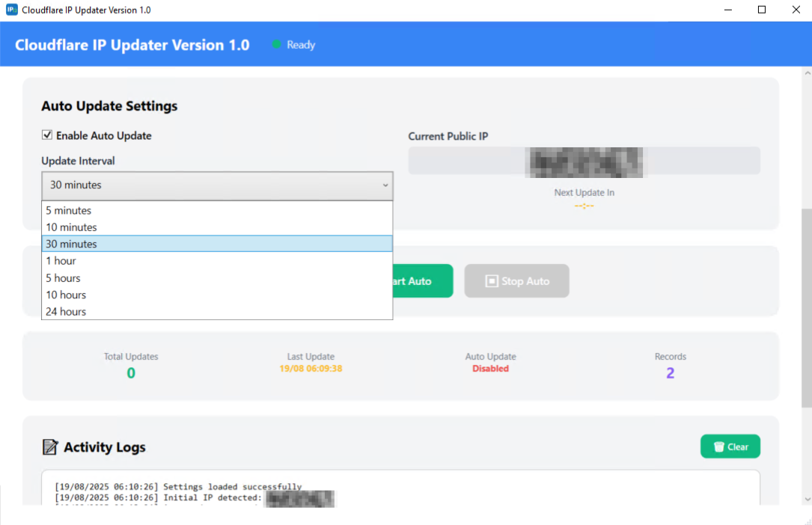Choose the 10 minutes interval option

217,227
